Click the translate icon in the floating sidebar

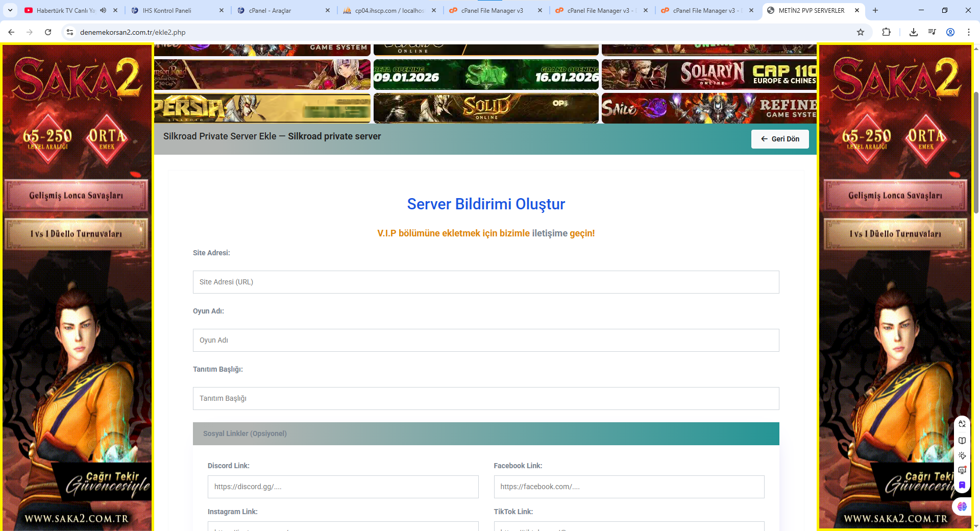point(962,424)
